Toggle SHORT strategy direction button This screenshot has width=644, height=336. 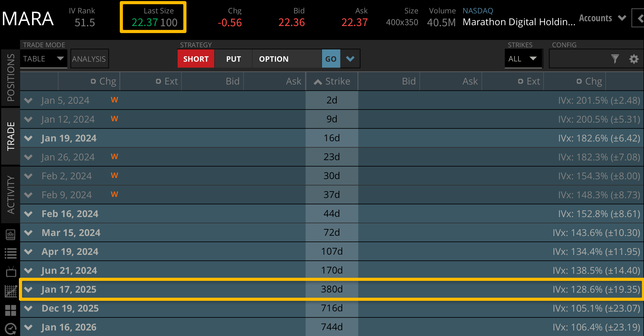[x=196, y=59]
